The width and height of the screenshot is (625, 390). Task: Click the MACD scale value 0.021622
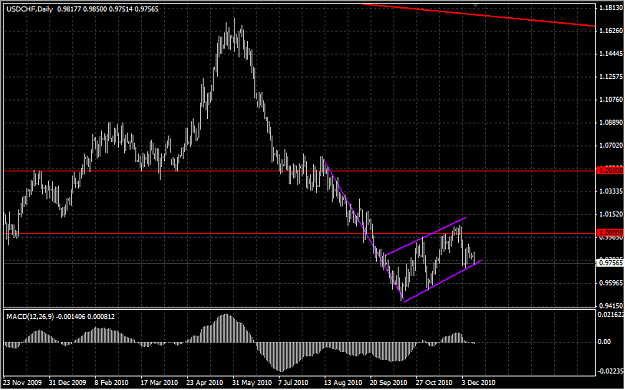click(x=610, y=315)
